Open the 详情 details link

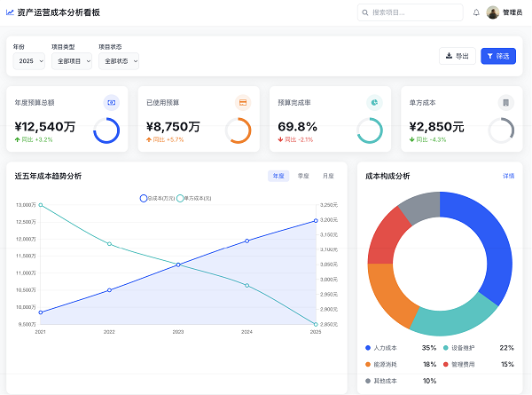509,176
